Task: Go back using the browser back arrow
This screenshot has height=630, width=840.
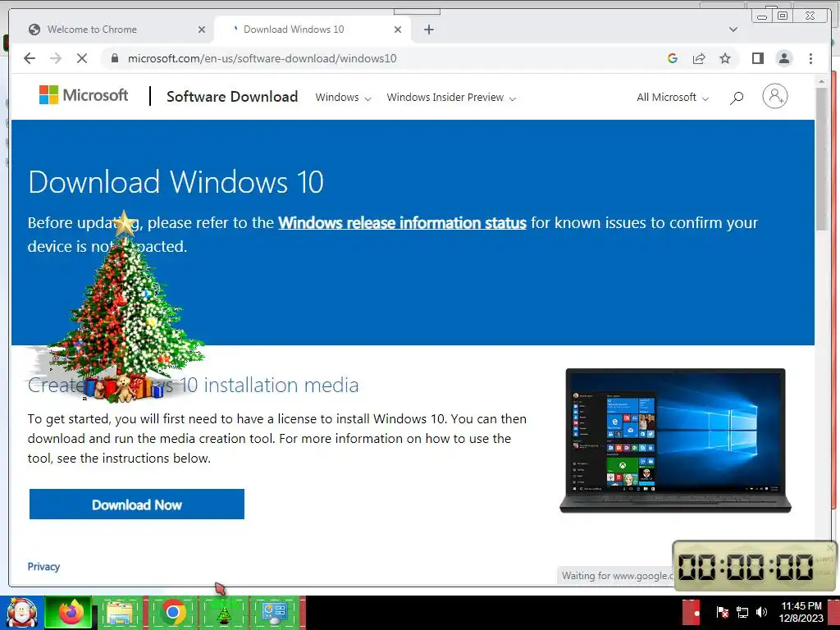Action: coord(30,58)
